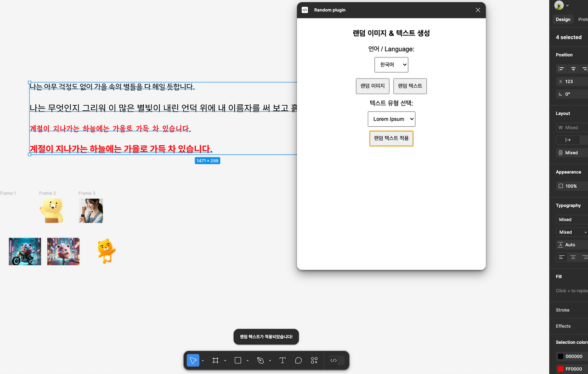588x374 pixels.
Task: Open the 한국어 language dropdown
Action: point(391,64)
